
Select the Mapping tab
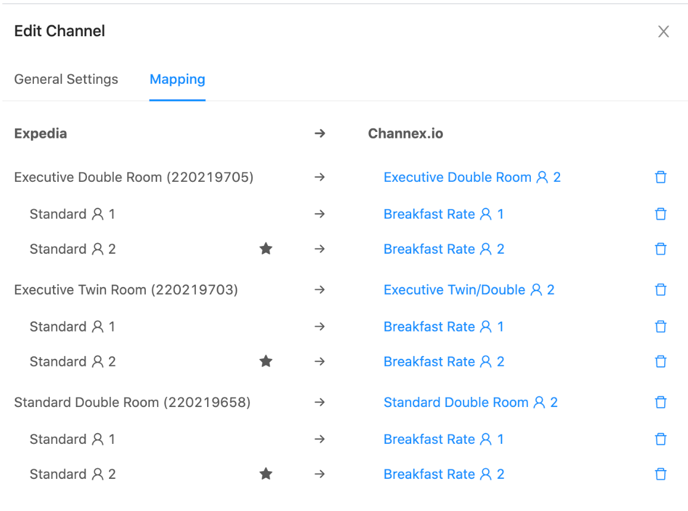click(177, 79)
